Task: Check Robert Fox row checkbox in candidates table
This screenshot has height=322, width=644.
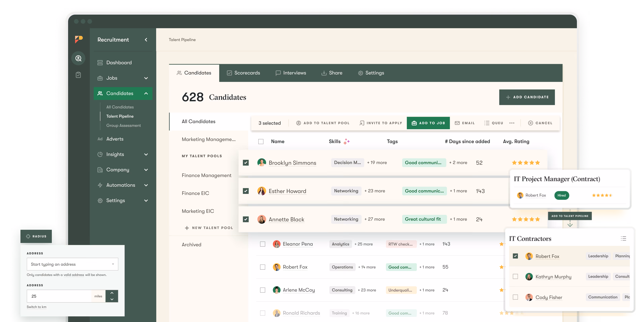Action: pyautogui.click(x=262, y=267)
